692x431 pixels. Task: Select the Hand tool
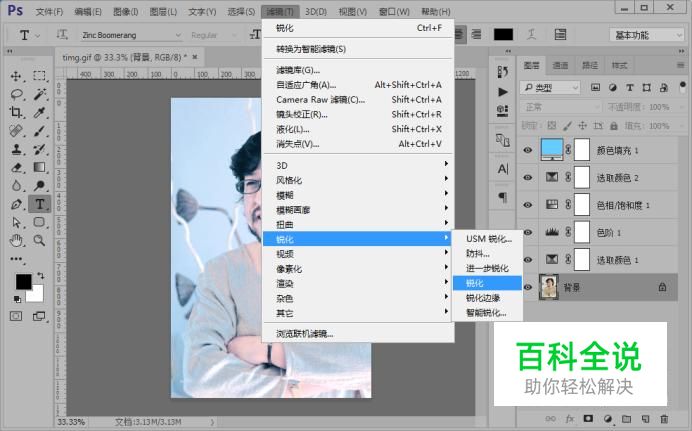click(x=16, y=240)
